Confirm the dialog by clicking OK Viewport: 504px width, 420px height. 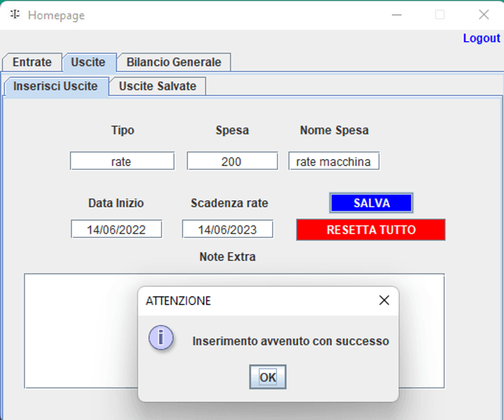[268, 377]
